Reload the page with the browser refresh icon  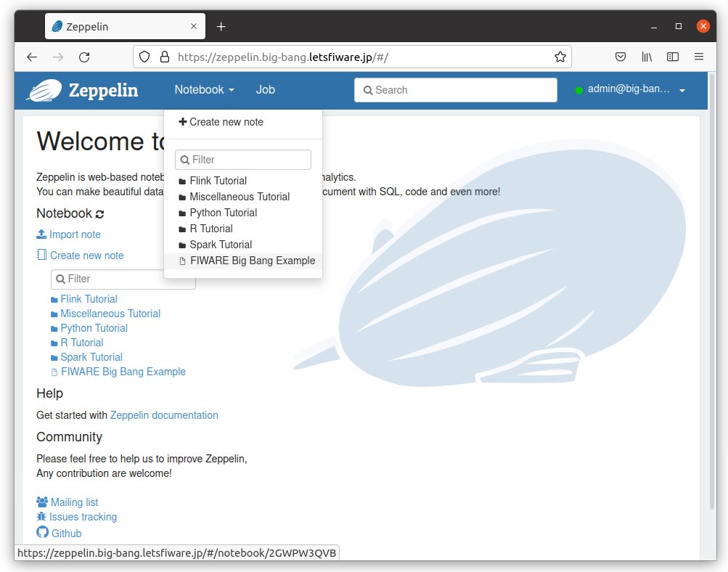tap(84, 57)
